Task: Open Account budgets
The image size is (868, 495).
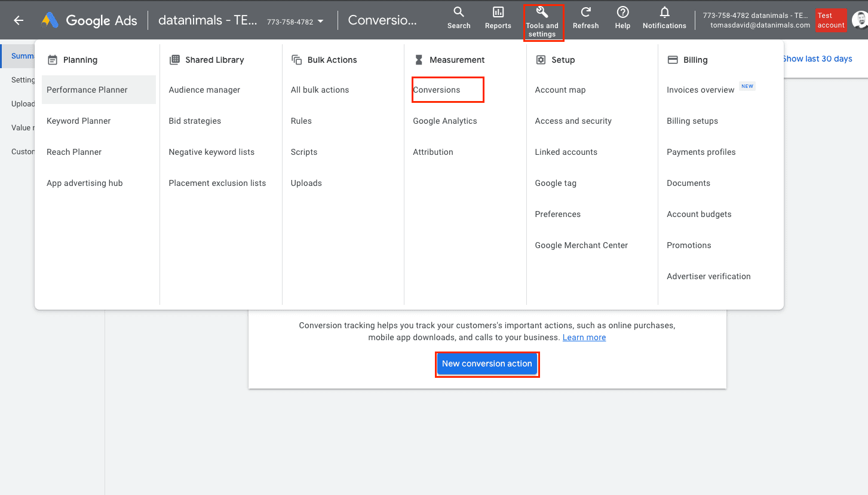Action: pos(699,214)
